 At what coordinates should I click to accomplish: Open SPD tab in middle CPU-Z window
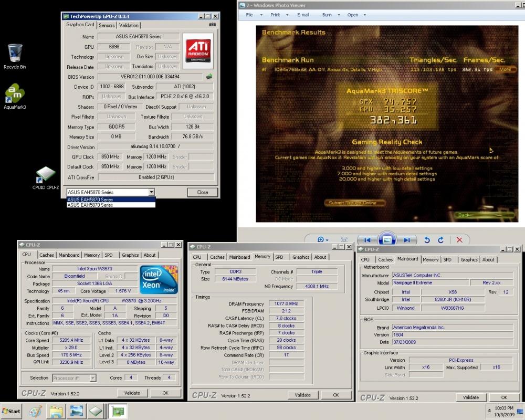click(279, 257)
